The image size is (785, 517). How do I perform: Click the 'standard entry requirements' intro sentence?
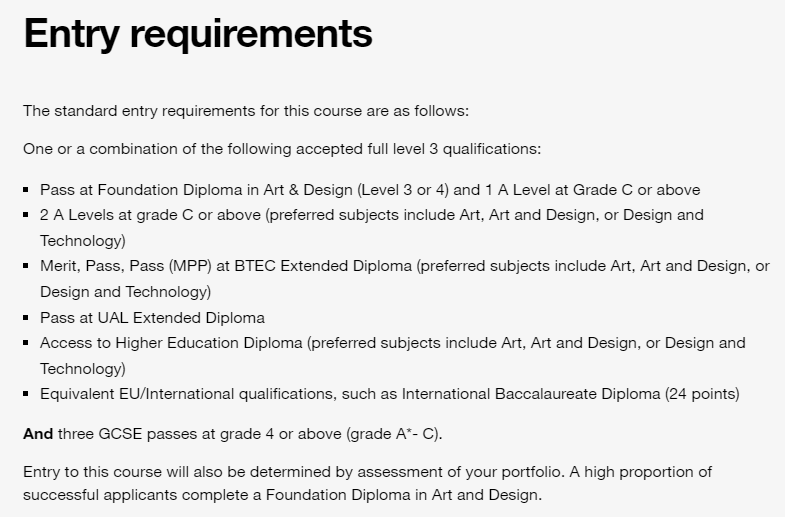(246, 111)
